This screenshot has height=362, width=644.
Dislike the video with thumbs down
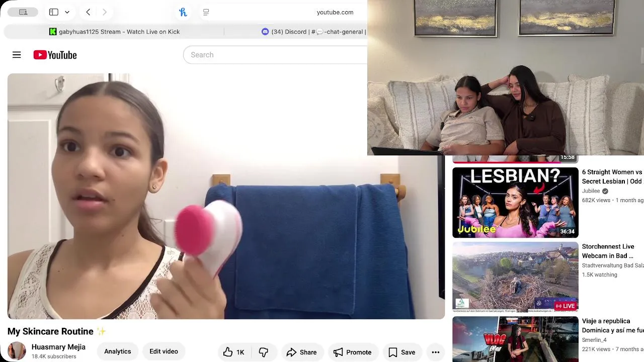coord(264,352)
